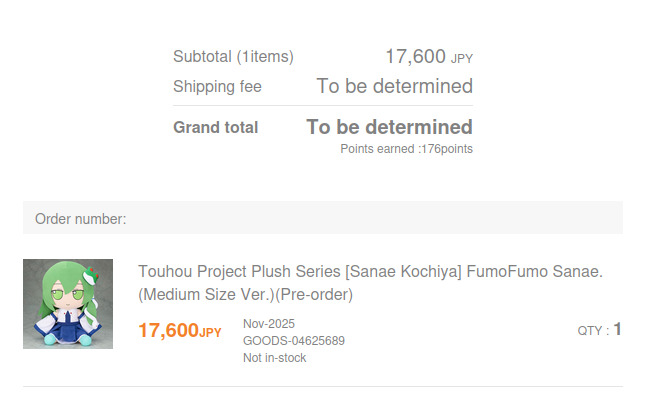
Task: Click the Not in-stock status label
Action: coord(274,358)
